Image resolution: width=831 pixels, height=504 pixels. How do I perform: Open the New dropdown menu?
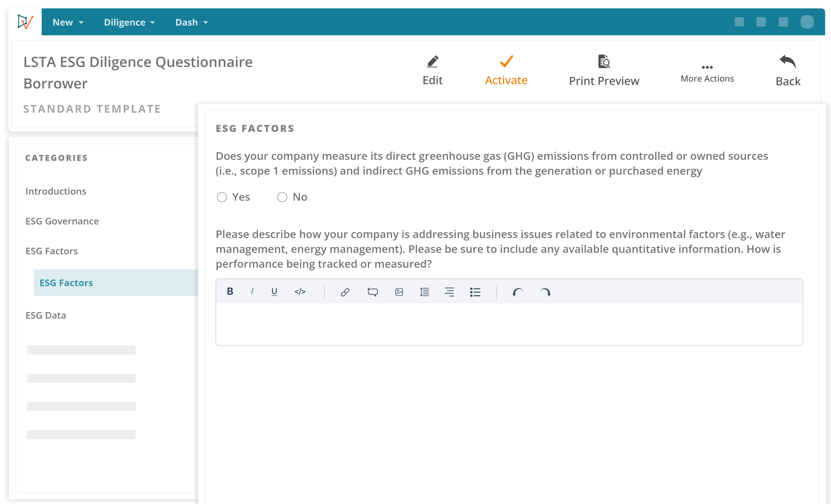pos(68,22)
